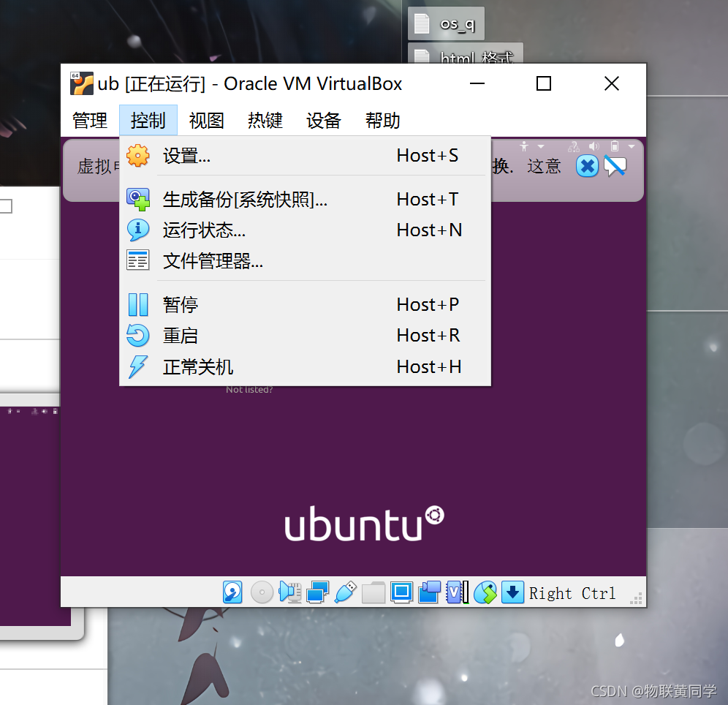728x705 pixels.
Task: Click the "Not listed?" login link
Action: [249, 390]
